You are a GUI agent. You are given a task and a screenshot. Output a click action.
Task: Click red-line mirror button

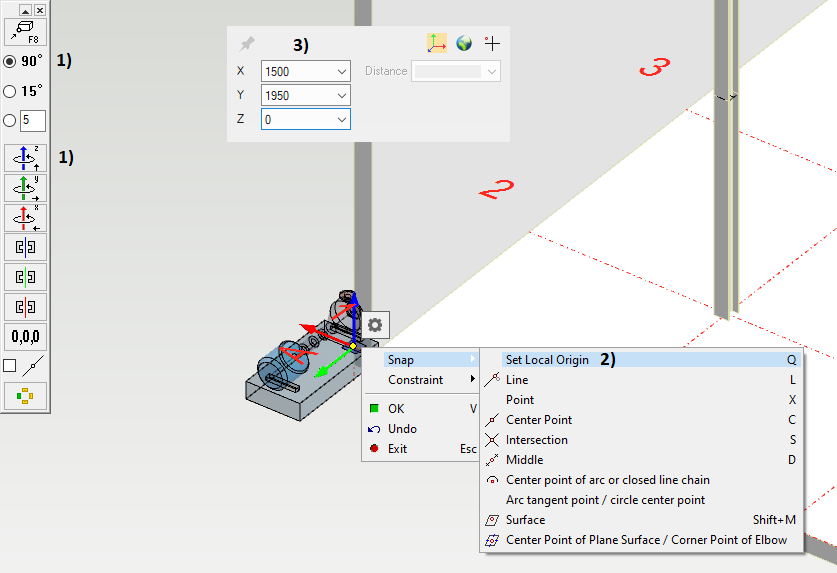tap(25, 306)
